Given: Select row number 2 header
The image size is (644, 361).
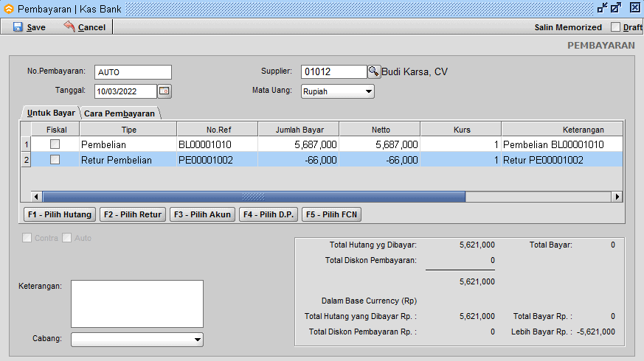Looking at the screenshot, I should (x=27, y=160).
